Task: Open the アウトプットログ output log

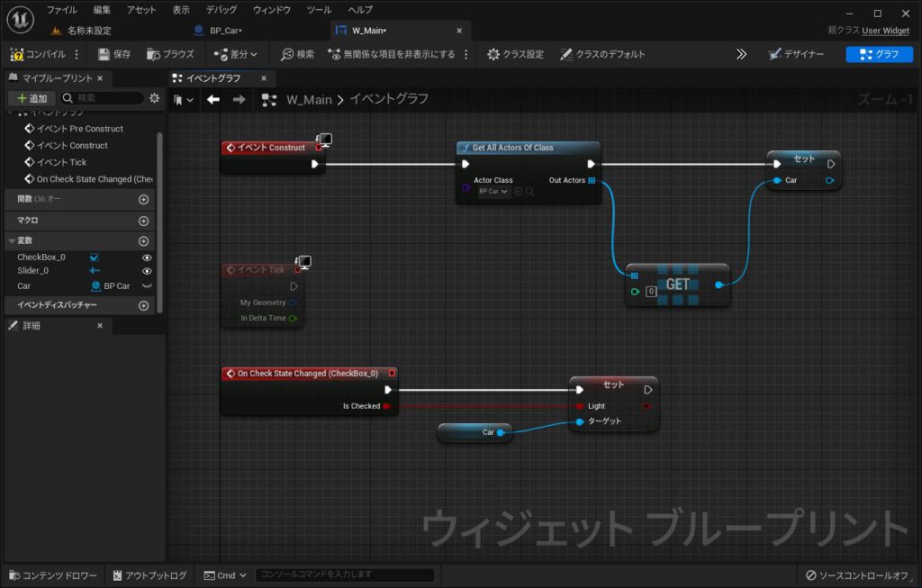Action: click(x=149, y=575)
